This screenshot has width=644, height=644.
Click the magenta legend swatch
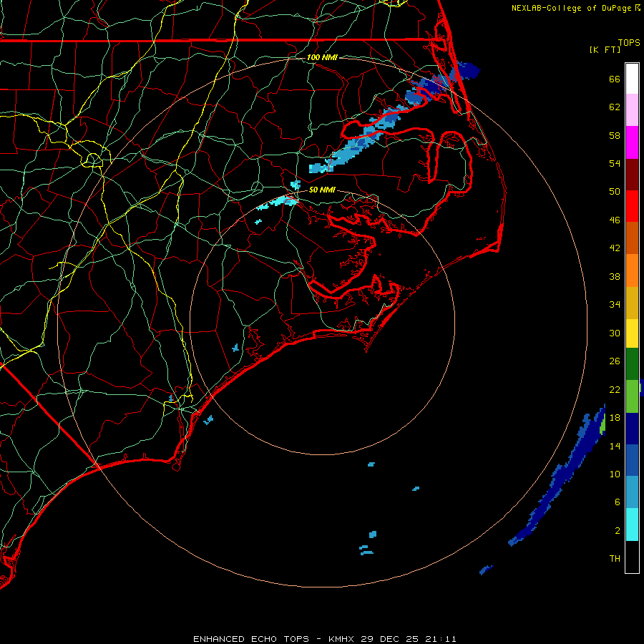tap(632, 142)
